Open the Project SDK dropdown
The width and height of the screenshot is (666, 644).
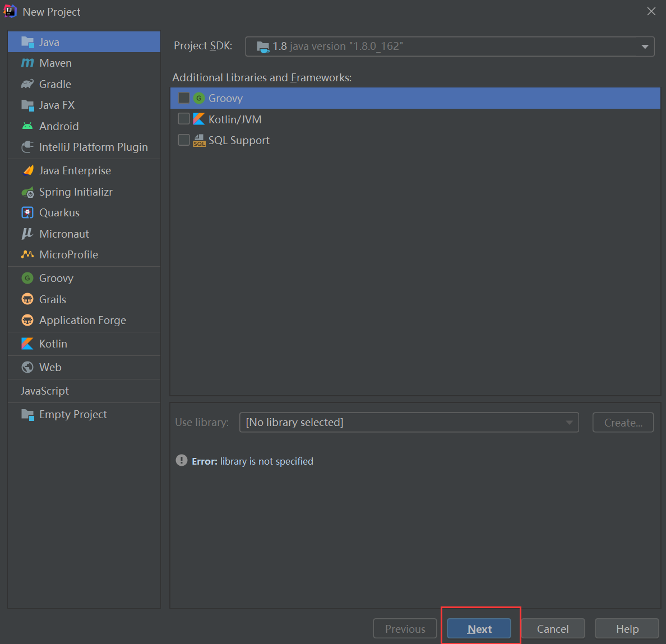point(450,47)
